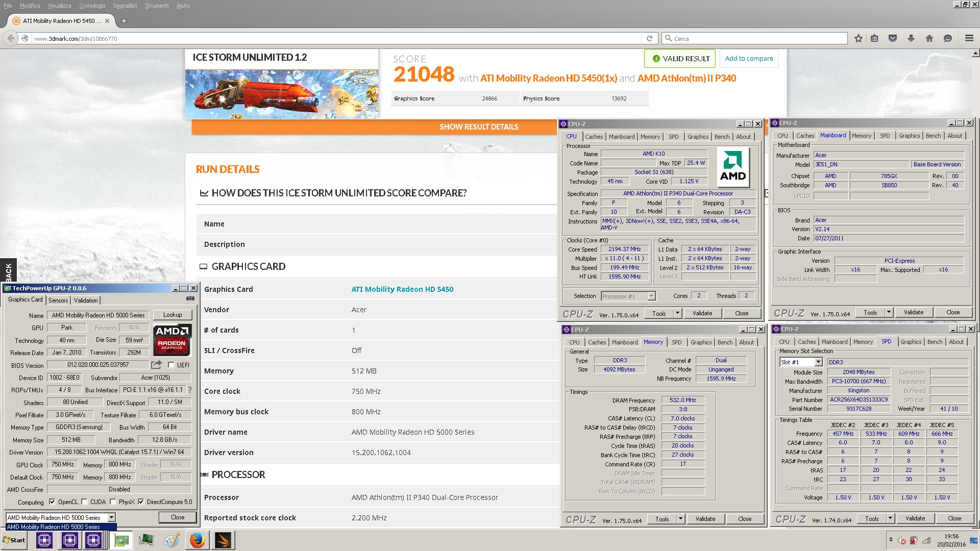
Task: Open Graphics tab in CPU-Z Memory window
Action: point(701,342)
